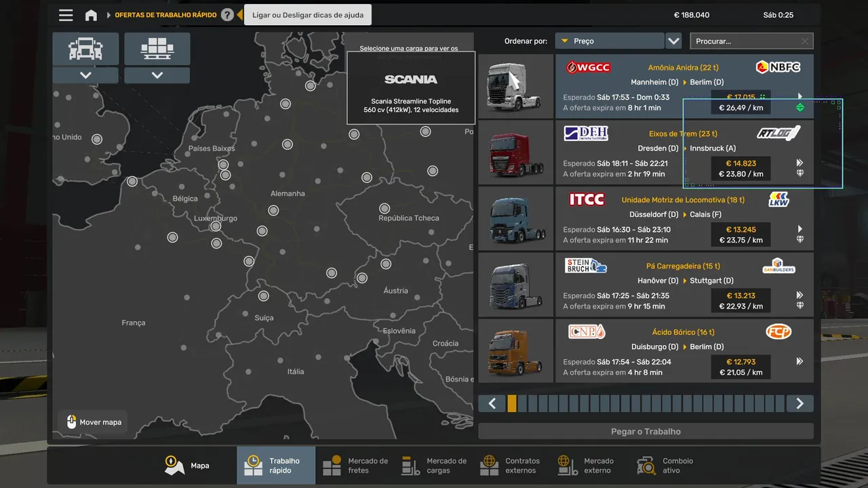Click the Scania Streamline Topline info card
868x488 pixels.
click(411, 88)
